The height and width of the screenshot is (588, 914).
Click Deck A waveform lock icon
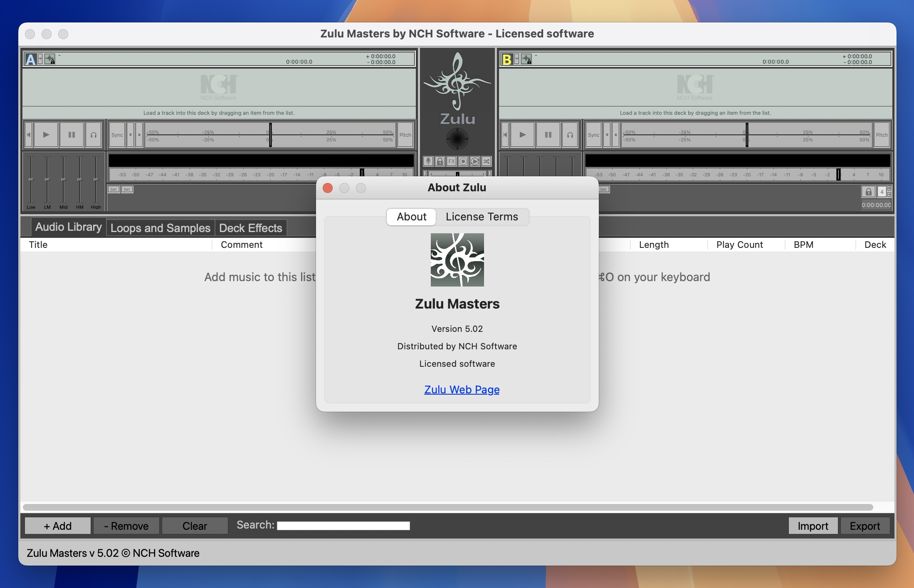coord(50,59)
